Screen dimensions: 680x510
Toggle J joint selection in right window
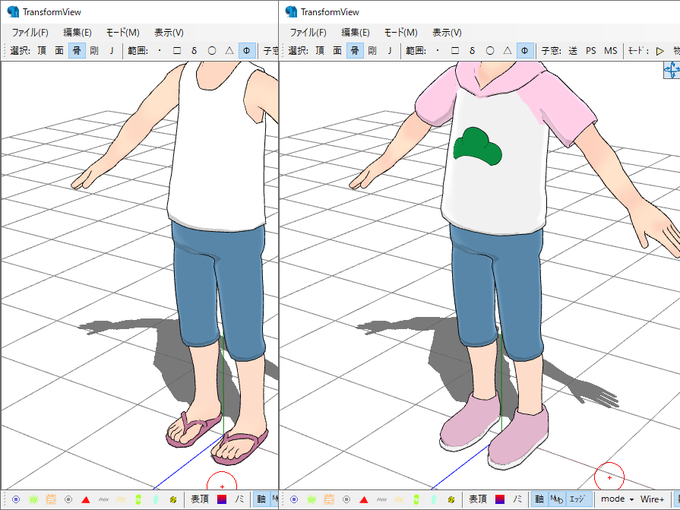[x=389, y=51]
